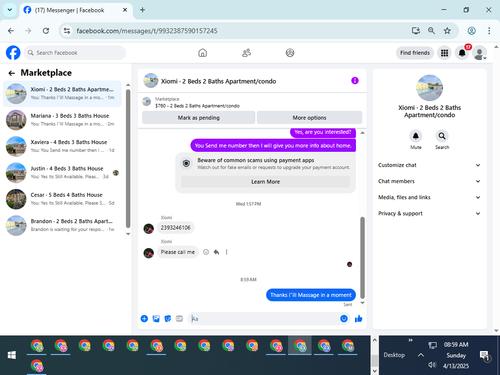Expand Media, files and links section
500x375 pixels.
(x=429, y=197)
